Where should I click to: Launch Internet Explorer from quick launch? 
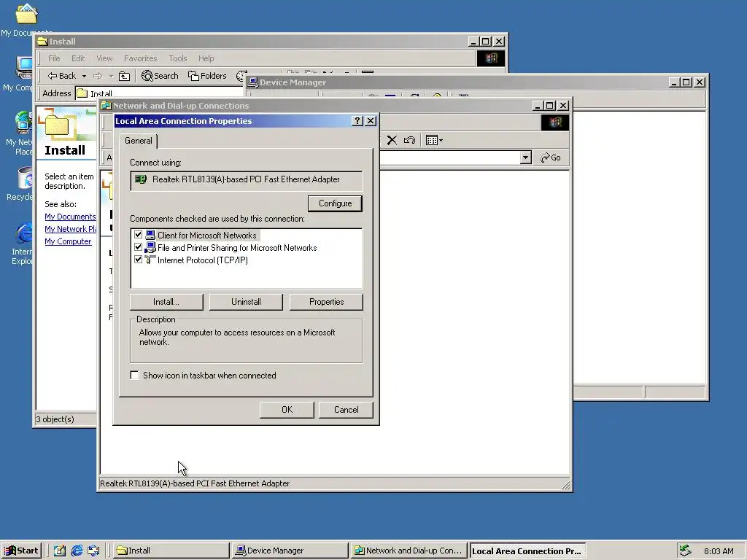coord(77,551)
